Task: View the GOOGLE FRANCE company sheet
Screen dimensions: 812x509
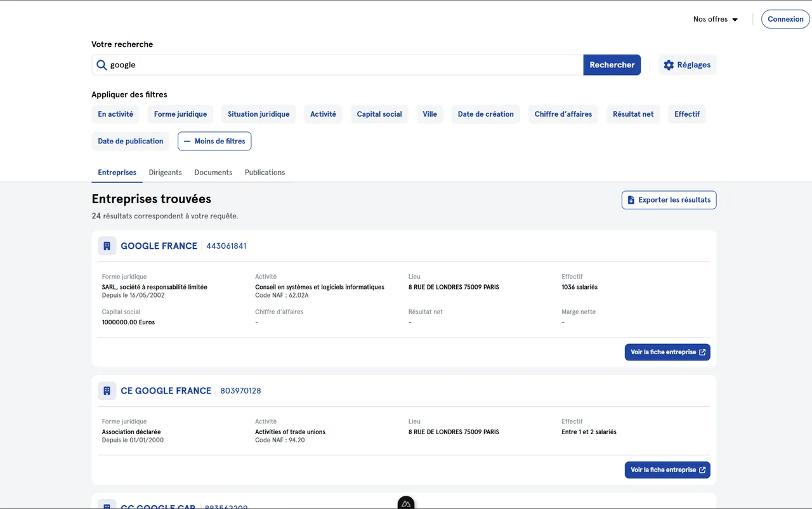Action: pos(667,352)
